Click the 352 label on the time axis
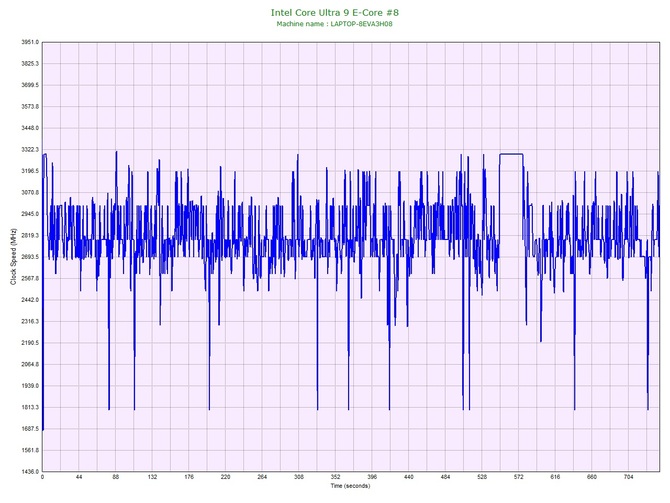 click(335, 477)
